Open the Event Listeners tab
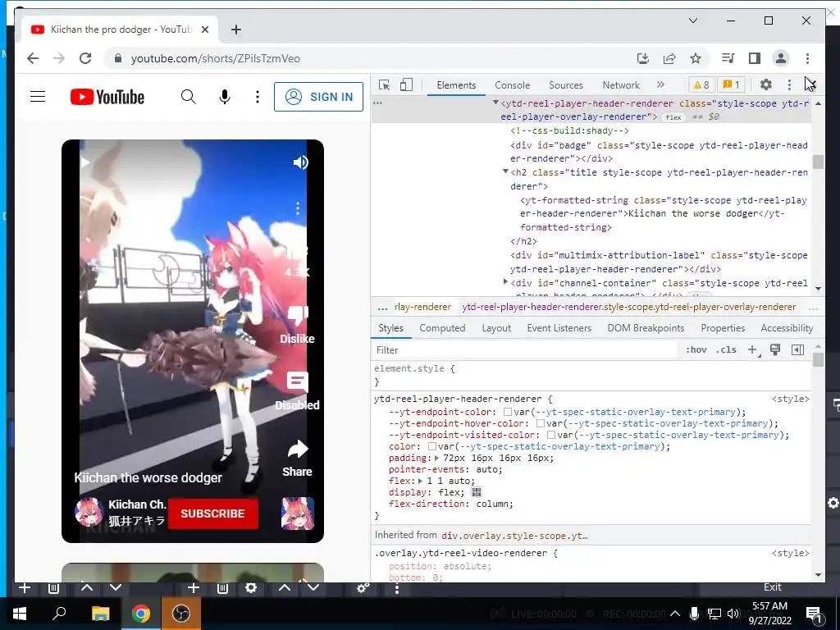Viewport: 840px width, 630px height. (x=559, y=328)
